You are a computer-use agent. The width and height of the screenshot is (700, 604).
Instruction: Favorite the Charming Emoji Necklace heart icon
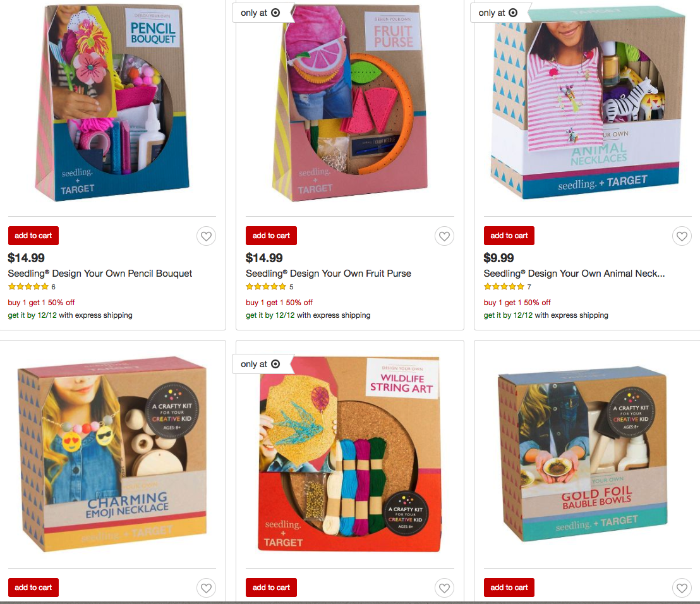click(x=206, y=588)
